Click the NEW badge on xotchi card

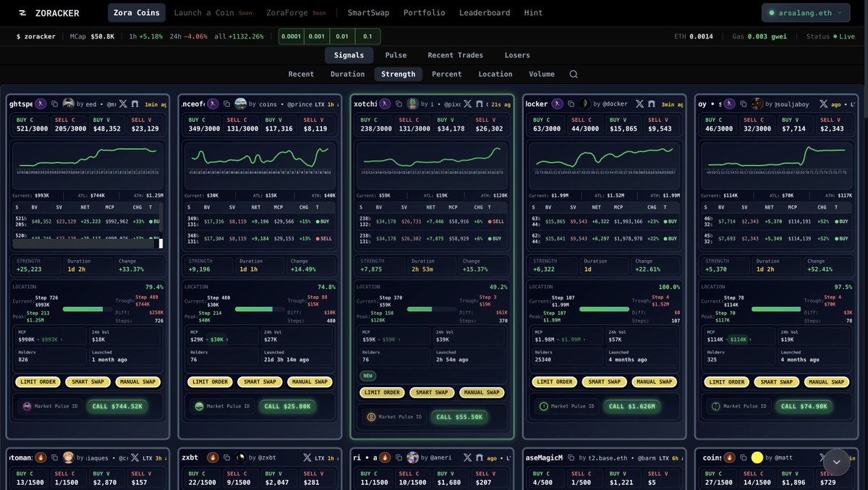pos(369,376)
